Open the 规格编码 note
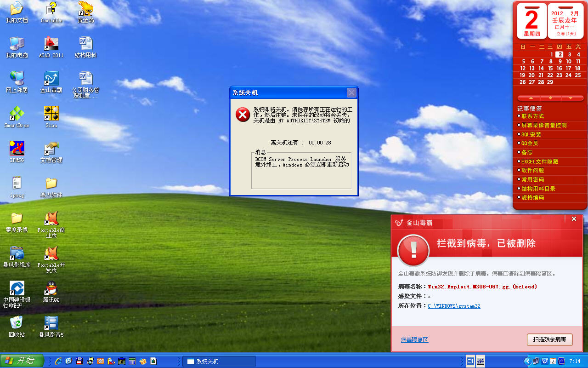The image size is (588, 368). [532, 197]
